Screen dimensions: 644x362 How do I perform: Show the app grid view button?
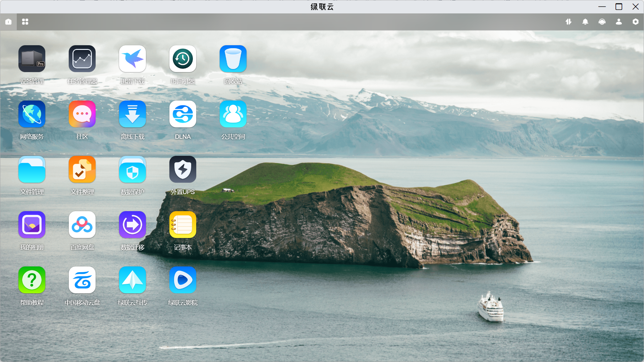point(25,22)
